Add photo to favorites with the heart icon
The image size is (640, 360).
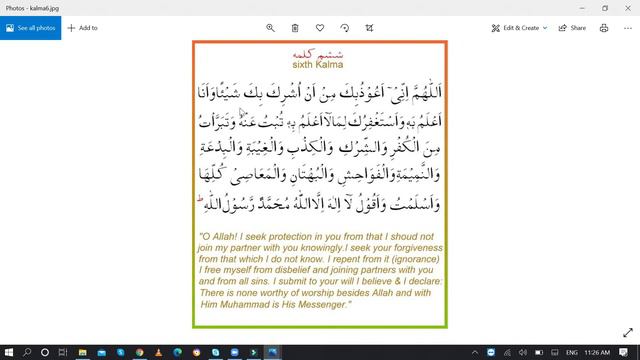320,28
